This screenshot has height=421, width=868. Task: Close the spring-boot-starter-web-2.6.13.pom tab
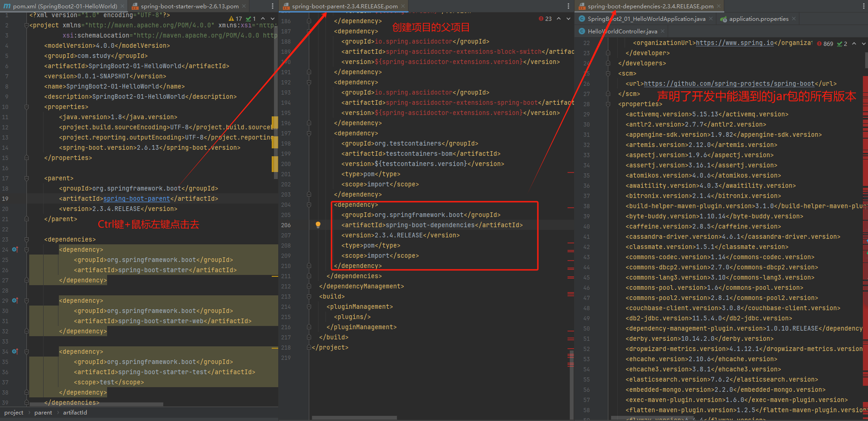pos(244,6)
